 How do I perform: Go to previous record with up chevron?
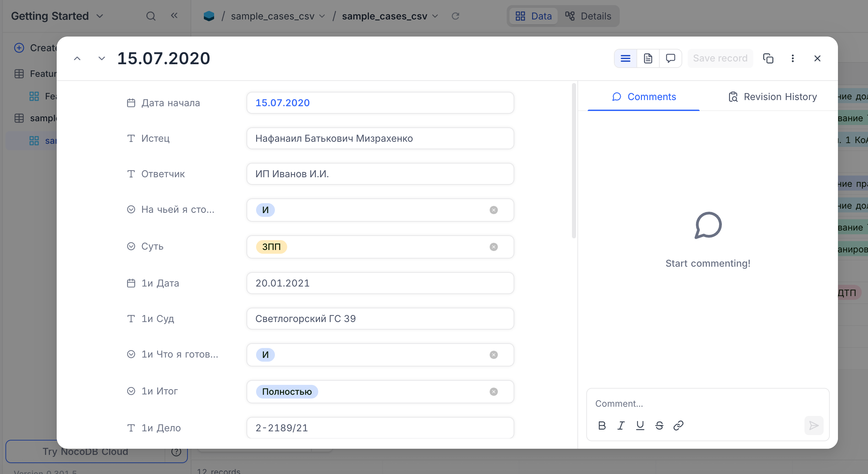tap(77, 58)
